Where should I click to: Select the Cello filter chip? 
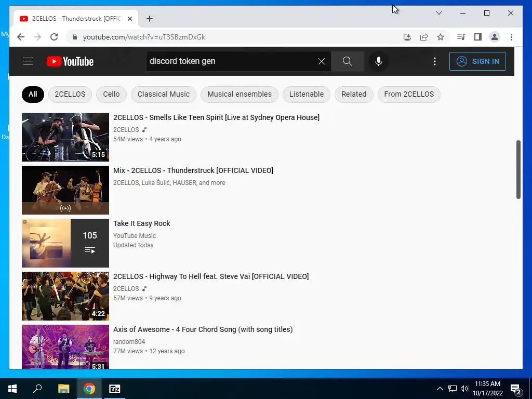pyautogui.click(x=111, y=95)
